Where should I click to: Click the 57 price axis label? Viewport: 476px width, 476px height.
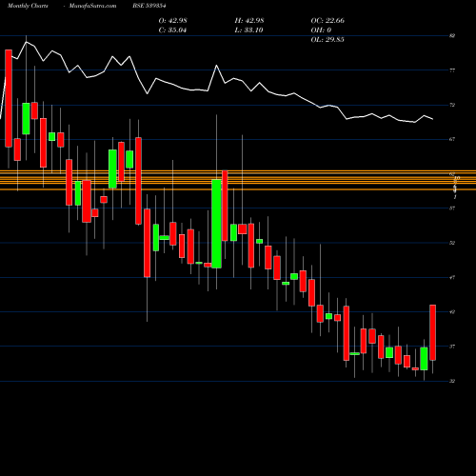452,208
